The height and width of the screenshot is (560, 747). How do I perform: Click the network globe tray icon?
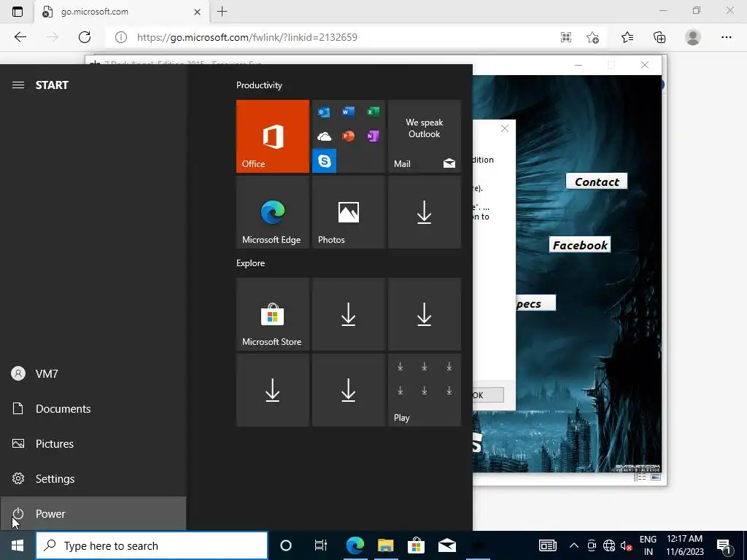click(x=609, y=545)
